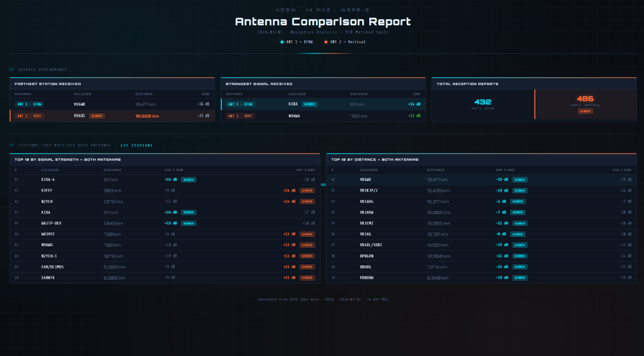Select the Winner badge in WA3VPZ row
Screen dimensions: 644x356
[307, 234]
